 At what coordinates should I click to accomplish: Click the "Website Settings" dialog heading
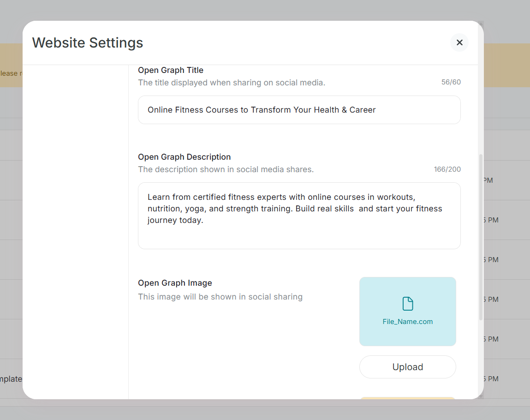point(88,43)
